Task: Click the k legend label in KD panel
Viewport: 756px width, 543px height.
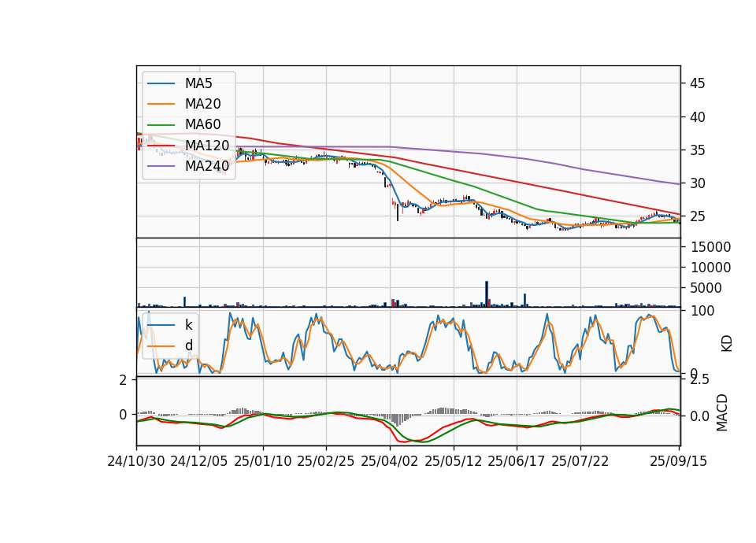Action: (x=188, y=325)
